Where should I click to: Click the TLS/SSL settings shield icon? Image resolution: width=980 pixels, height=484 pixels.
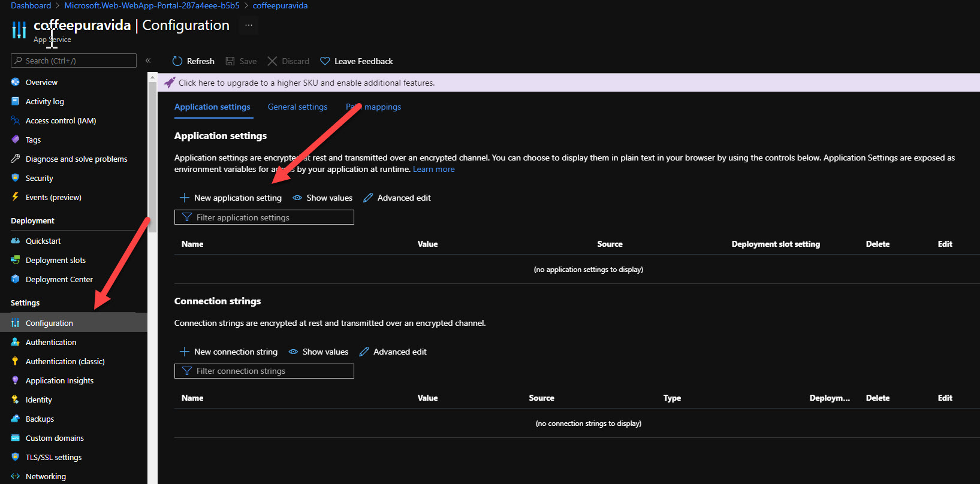pos(16,457)
